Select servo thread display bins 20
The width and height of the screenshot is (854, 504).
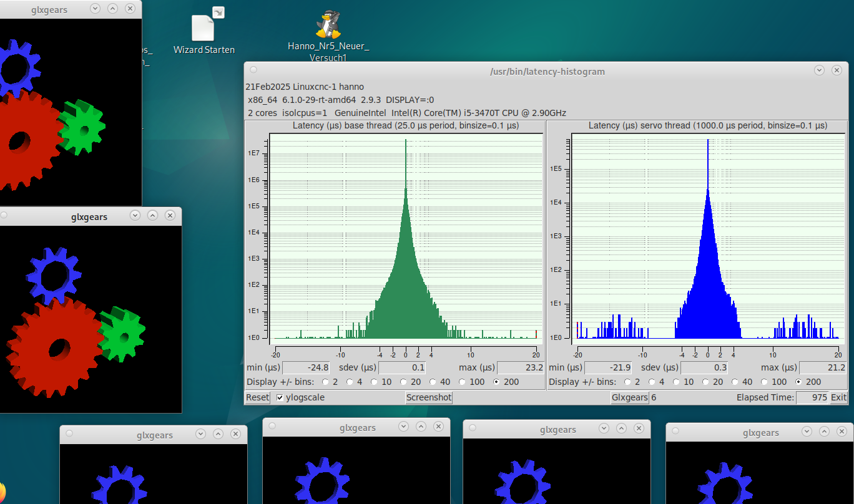tap(705, 382)
